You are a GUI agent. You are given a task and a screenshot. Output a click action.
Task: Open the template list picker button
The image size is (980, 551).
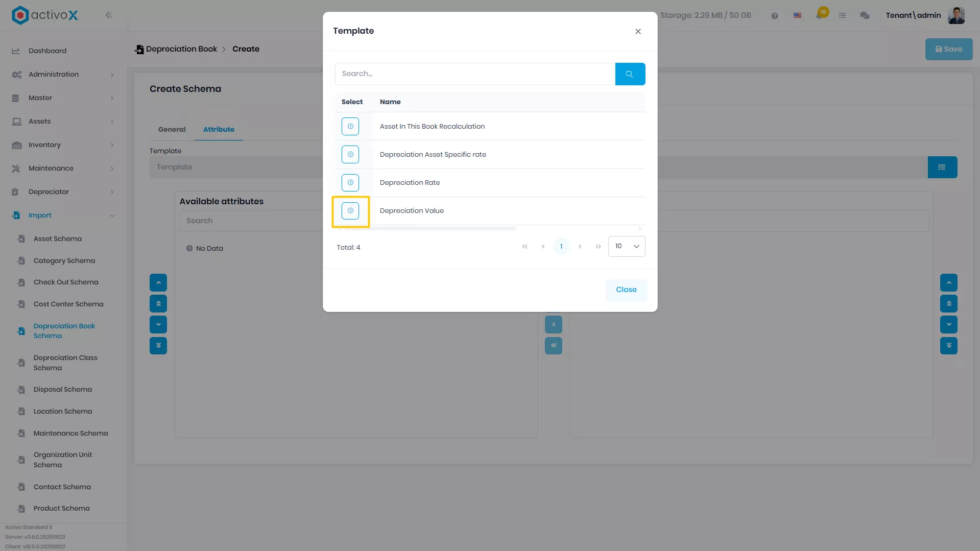pos(942,167)
